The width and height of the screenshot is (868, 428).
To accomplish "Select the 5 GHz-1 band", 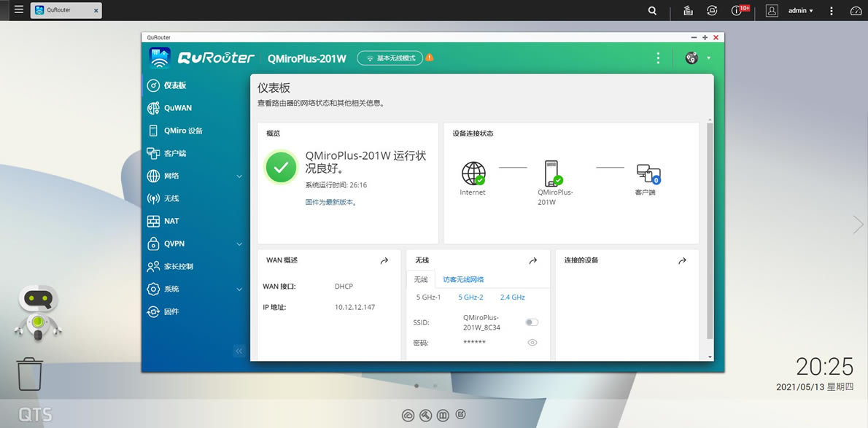I will pyautogui.click(x=428, y=297).
